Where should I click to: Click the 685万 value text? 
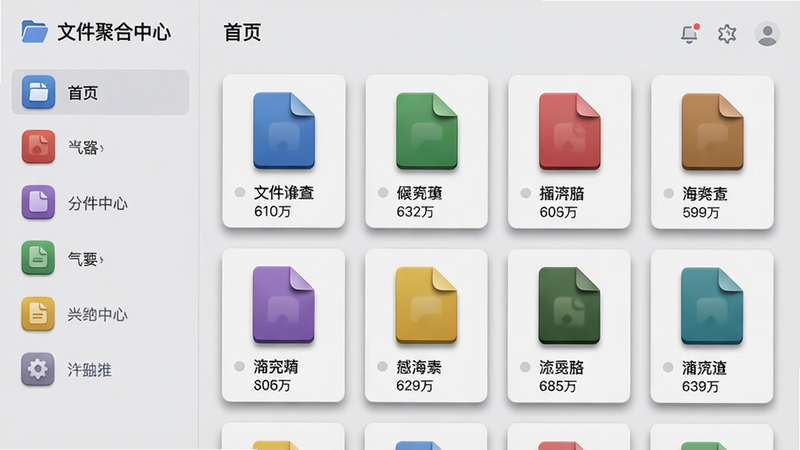coord(558,386)
